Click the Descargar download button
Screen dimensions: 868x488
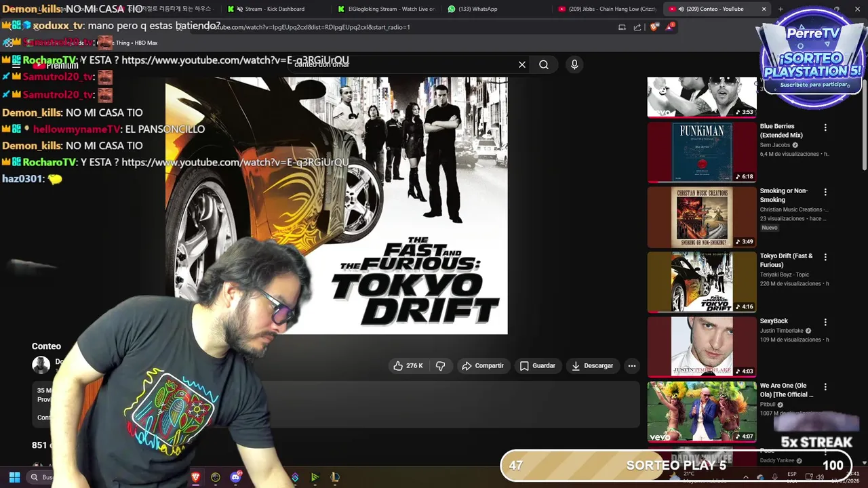pyautogui.click(x=593, y=365)
